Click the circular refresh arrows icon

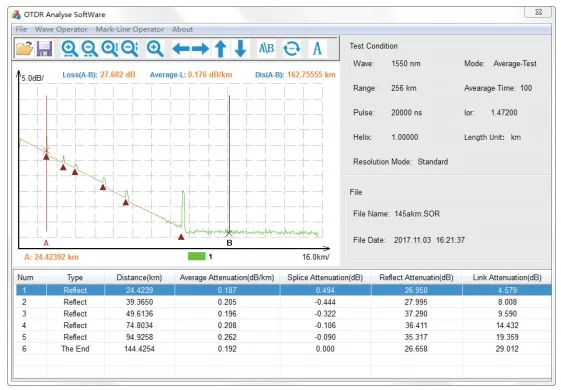click(x=292, y=48)
